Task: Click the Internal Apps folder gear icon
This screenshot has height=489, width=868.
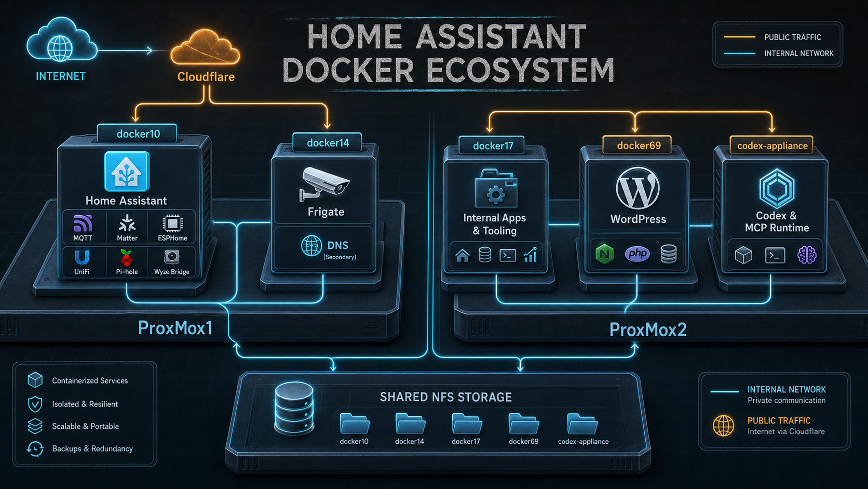Action: [496, 188]
